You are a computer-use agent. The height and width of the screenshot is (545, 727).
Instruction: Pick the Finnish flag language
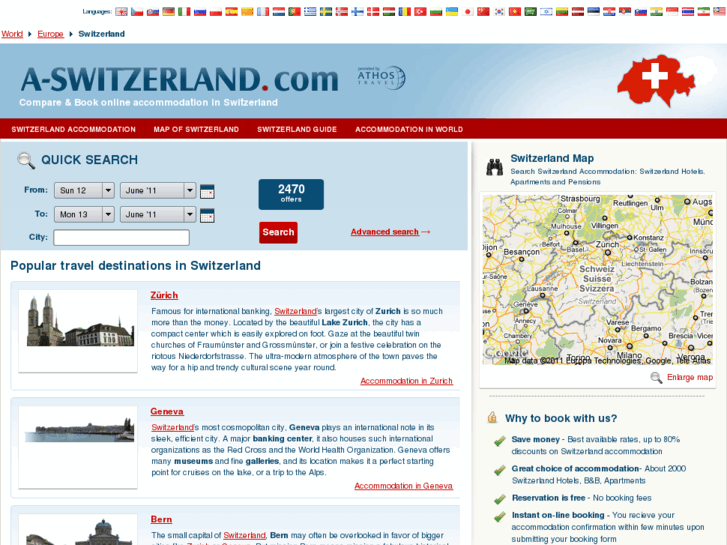tap(357, 12)
